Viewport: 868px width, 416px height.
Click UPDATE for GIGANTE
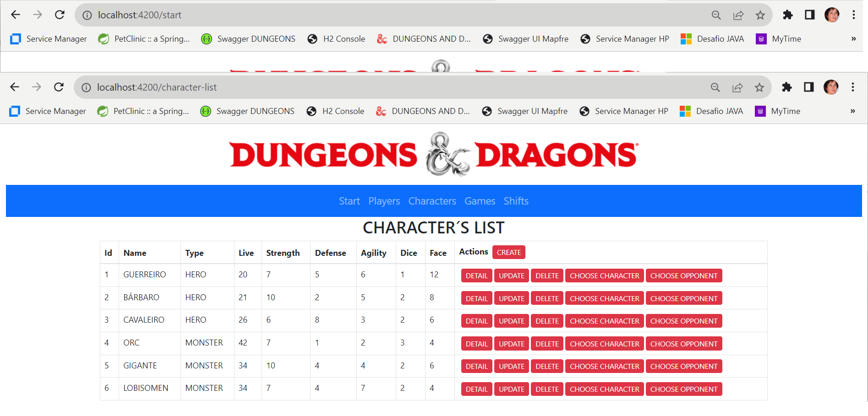coord(512,366)
